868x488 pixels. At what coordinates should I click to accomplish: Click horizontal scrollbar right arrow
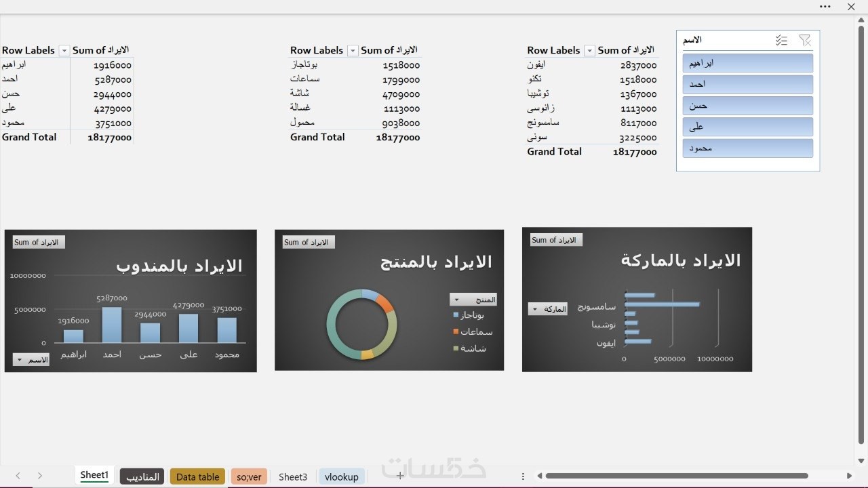(x=849, y=476)
